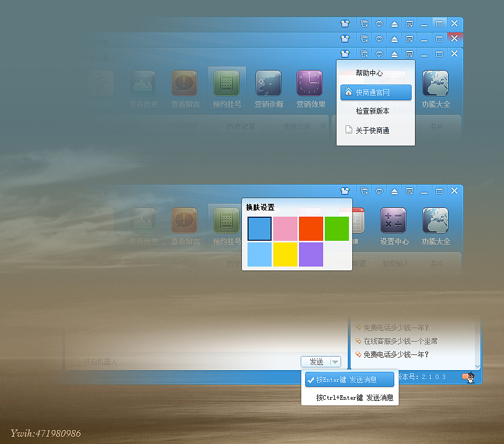The width and height of the screenshot is (504, 444).
Task: Open 营销诊断 map icon
Action: click(268, 83)
